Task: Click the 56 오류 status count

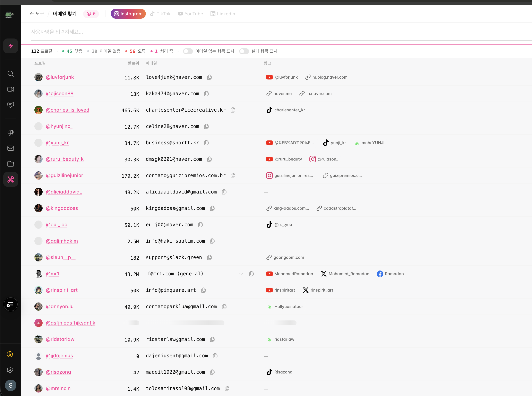Action: pyautogui.click(x=136, y=51)
